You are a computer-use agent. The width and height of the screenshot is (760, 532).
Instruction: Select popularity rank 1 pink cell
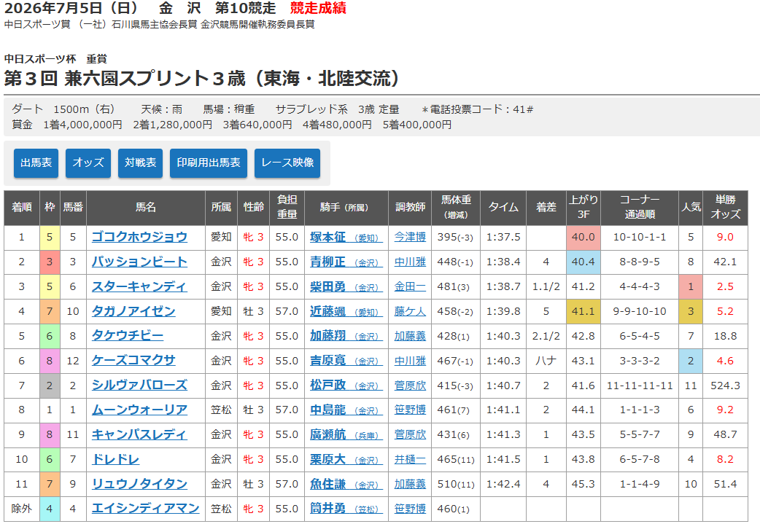tap(691, 286)
